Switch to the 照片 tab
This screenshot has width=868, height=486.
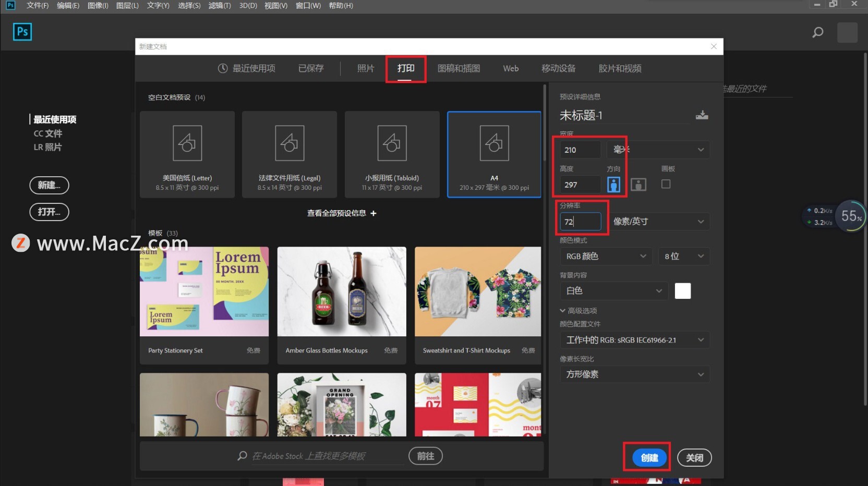[366, 68]
